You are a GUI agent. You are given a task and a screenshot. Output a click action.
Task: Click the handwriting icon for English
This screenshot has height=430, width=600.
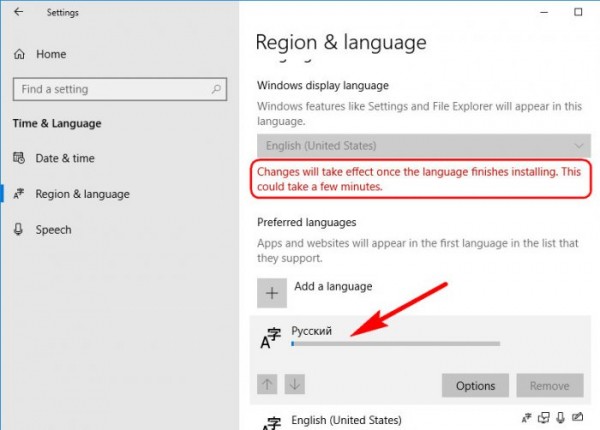(x=577, y=417)
